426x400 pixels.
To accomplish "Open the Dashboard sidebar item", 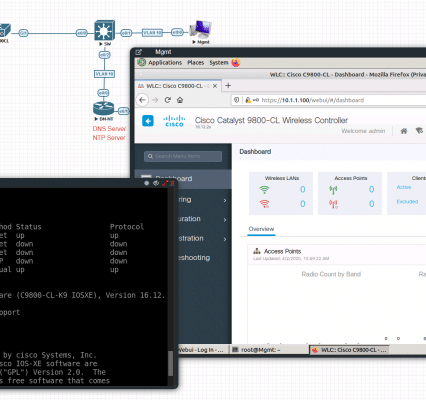I will [183, 179].
